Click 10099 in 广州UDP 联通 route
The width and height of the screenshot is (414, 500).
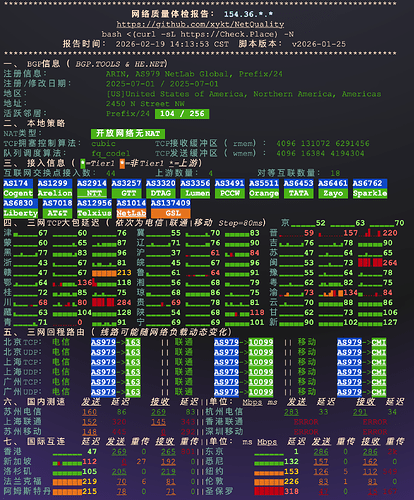[261, 392]
